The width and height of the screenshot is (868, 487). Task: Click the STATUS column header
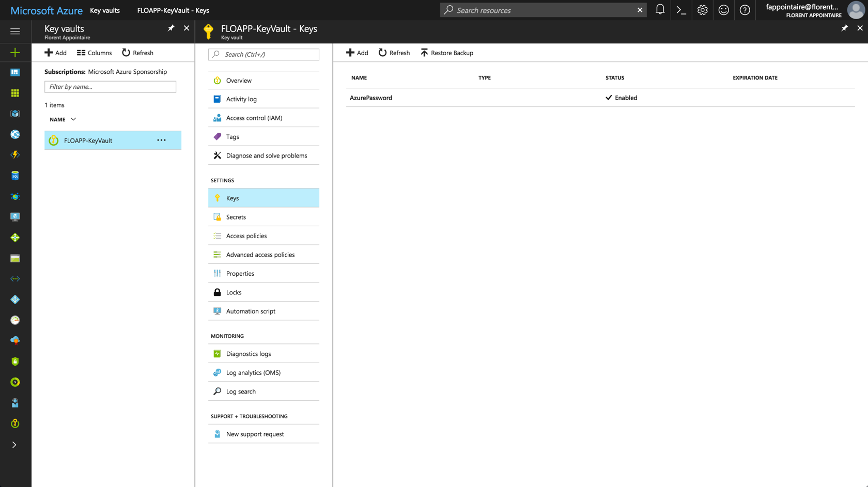click(x=615, y=77)
